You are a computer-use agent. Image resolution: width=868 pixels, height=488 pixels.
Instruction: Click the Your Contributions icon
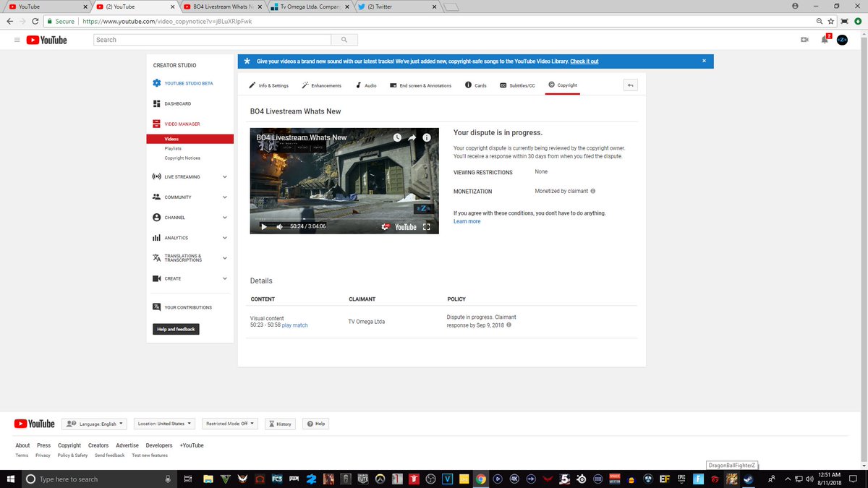click(x=157, y=307)
